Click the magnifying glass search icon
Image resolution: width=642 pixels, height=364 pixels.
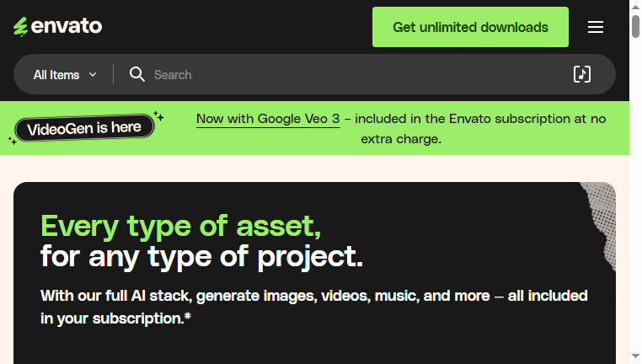click(137, 74)
